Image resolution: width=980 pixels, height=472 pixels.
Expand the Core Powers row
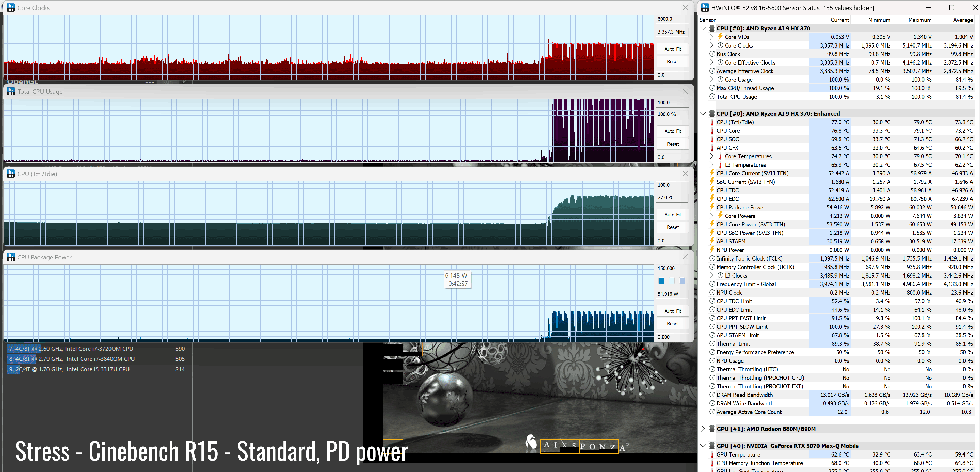tap(711, 216)
